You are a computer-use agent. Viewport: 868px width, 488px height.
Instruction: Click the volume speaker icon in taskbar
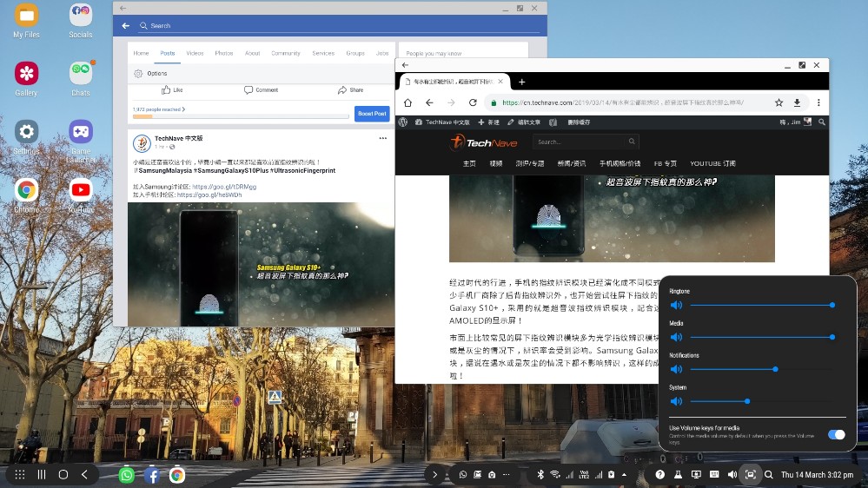732,475
